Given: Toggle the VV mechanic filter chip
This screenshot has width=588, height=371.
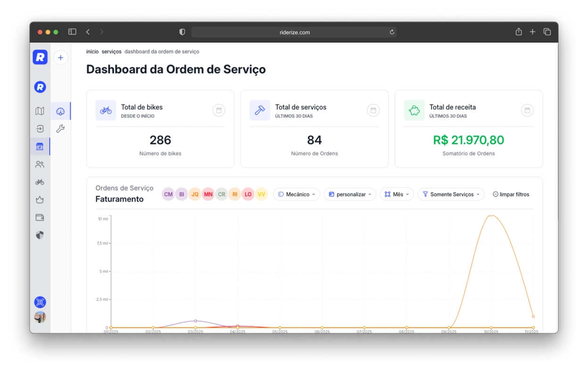Looking at the screenshot, I should point(261,194).
